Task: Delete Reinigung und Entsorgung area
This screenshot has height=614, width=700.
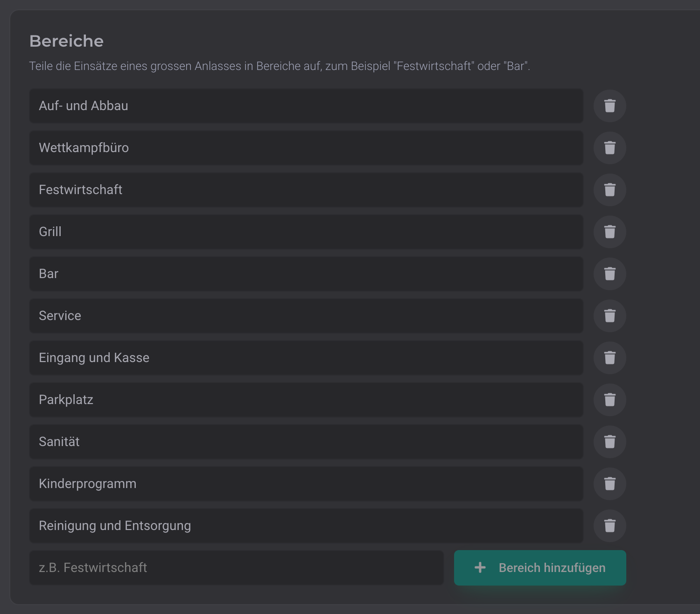Action: pyautogui.click(x=609, y=526)
